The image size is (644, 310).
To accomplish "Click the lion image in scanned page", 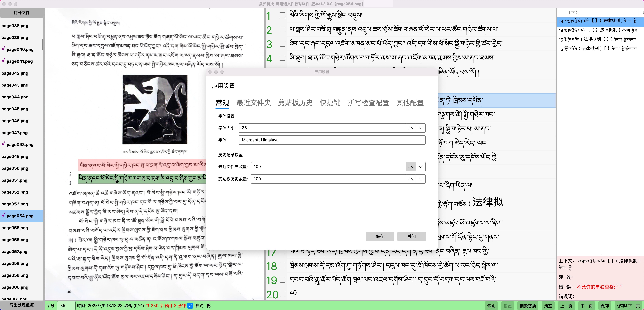I will pos(155,109).
